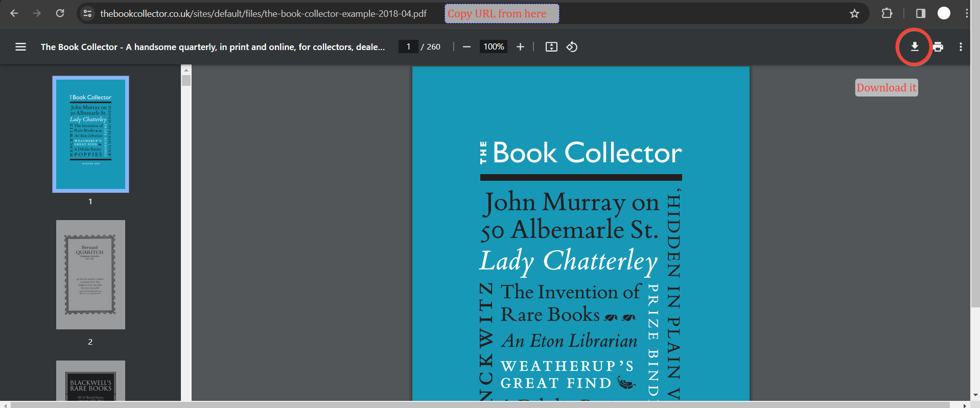Open PDF viewer more actions menu
The height and width of the screenshot is (408, 980).
pos(961,47)
